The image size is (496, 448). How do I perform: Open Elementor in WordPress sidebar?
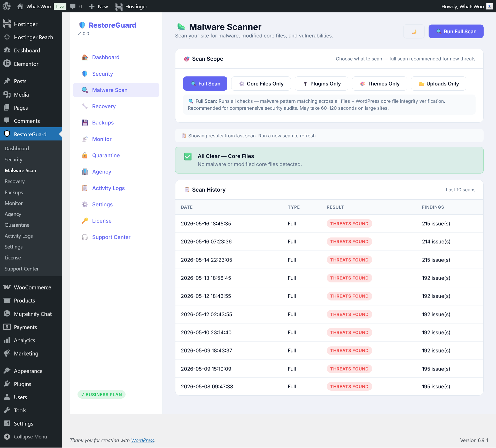(31, 64)
